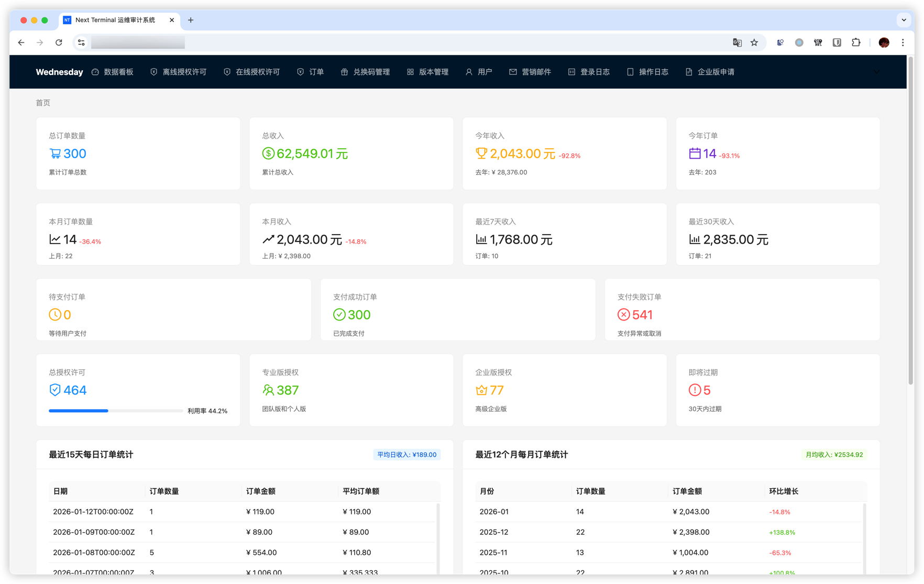
Task: Open the browser extensions puzzle icon
Action: click(x=856, y=42)
